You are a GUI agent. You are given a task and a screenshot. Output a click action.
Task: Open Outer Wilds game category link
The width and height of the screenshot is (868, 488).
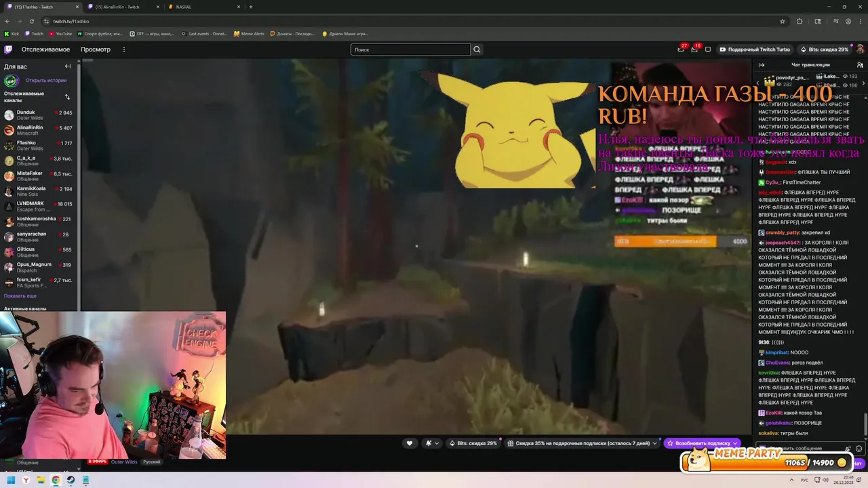pos(124,462)
